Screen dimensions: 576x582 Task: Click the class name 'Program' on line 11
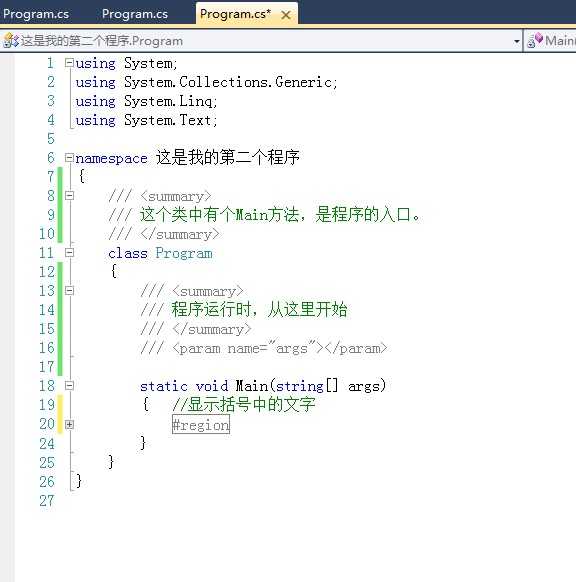tap(184, 253)
